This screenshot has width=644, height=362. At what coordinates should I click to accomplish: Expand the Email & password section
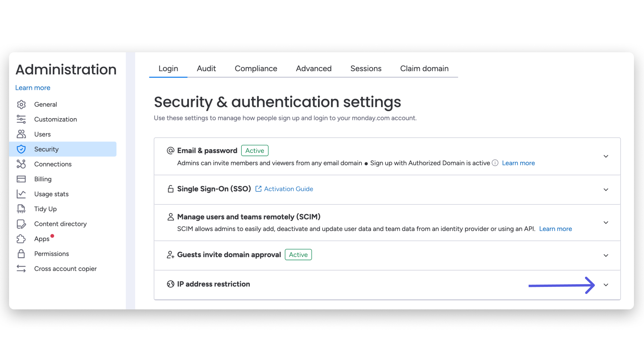(x=606, y=156)
